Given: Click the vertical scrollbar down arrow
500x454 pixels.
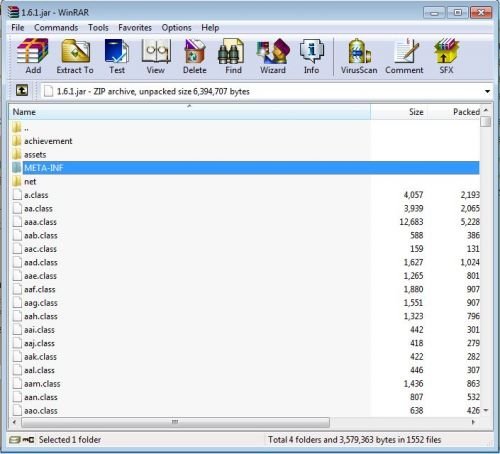Looking at the screenshot, I should [486, 410].
